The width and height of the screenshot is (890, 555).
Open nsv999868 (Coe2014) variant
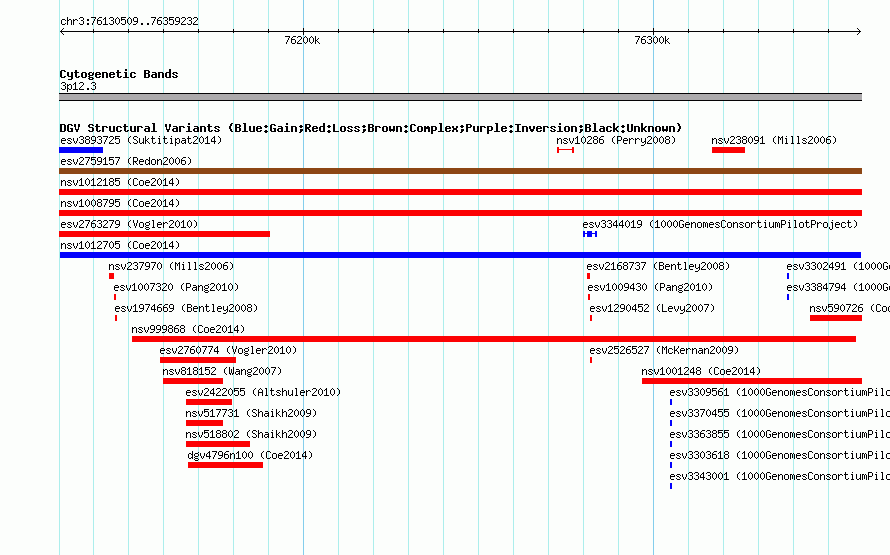point(188,329)
